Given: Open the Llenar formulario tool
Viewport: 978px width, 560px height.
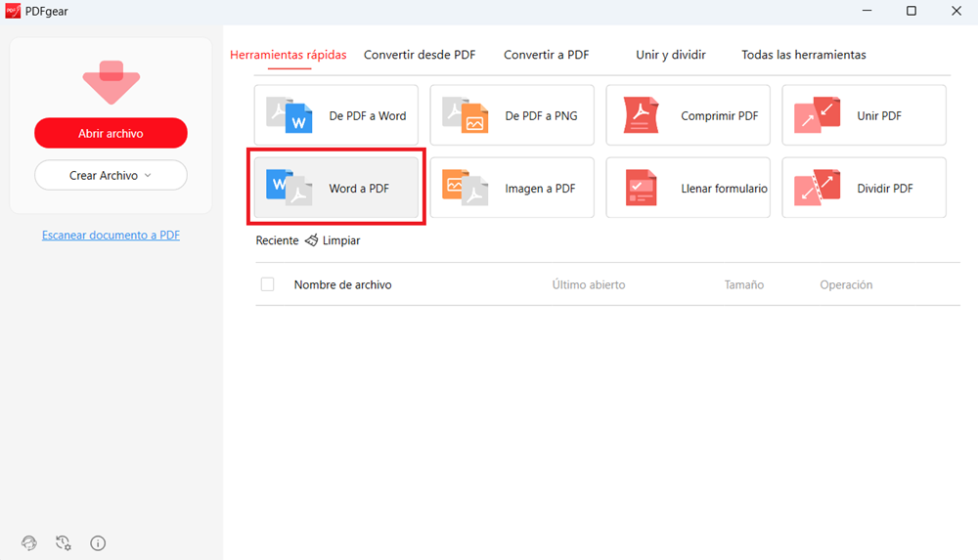Looking at the screenshot, I should [688, 188].
